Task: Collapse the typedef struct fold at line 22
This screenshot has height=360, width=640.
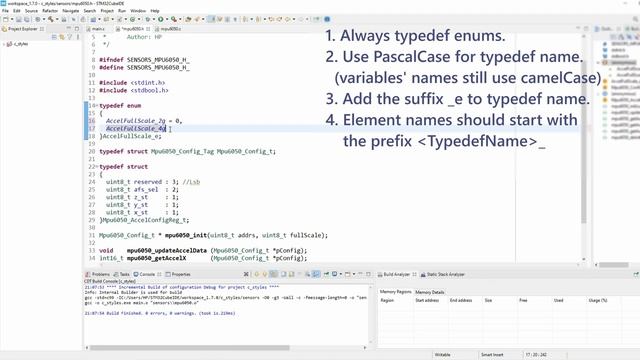Action: (96, 167)
